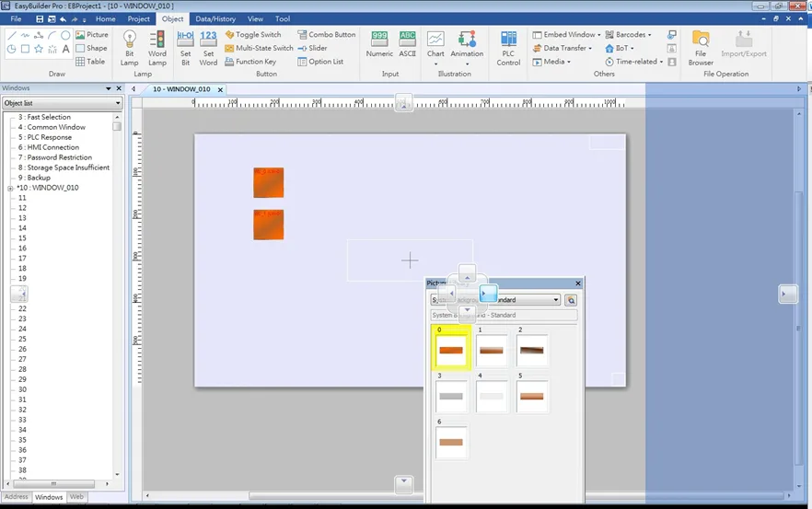Switch to the Data/History ribbon tab

point(215,19)
